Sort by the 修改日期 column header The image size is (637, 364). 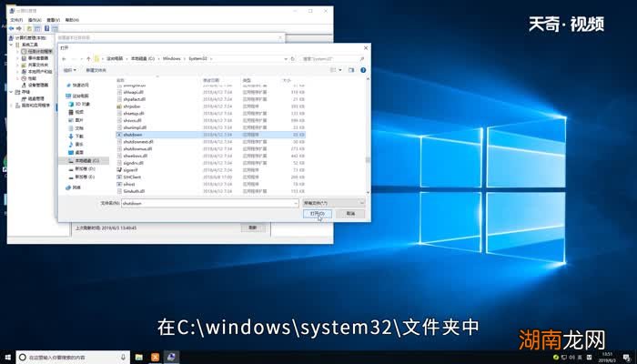[211, 80]
